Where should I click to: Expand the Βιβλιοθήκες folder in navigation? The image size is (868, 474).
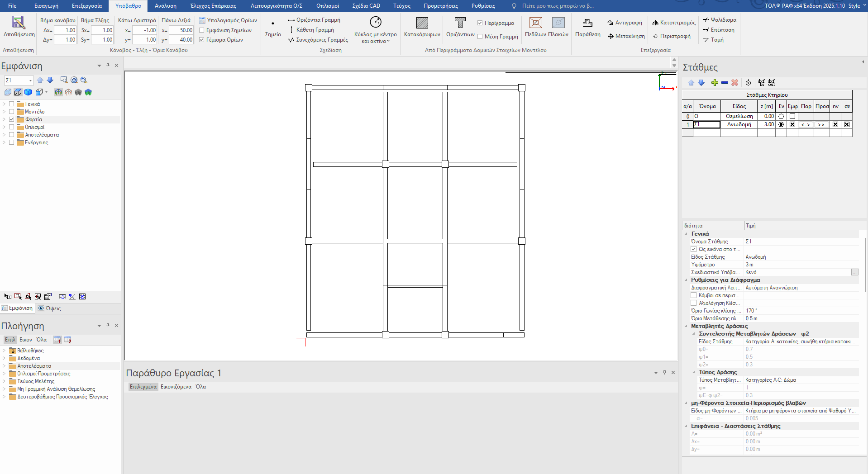coord(4,351)
